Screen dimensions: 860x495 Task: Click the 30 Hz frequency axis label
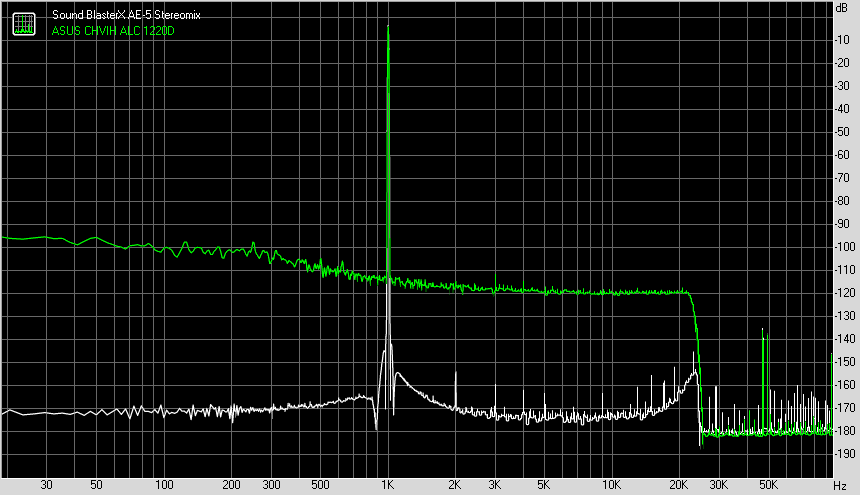47,485
